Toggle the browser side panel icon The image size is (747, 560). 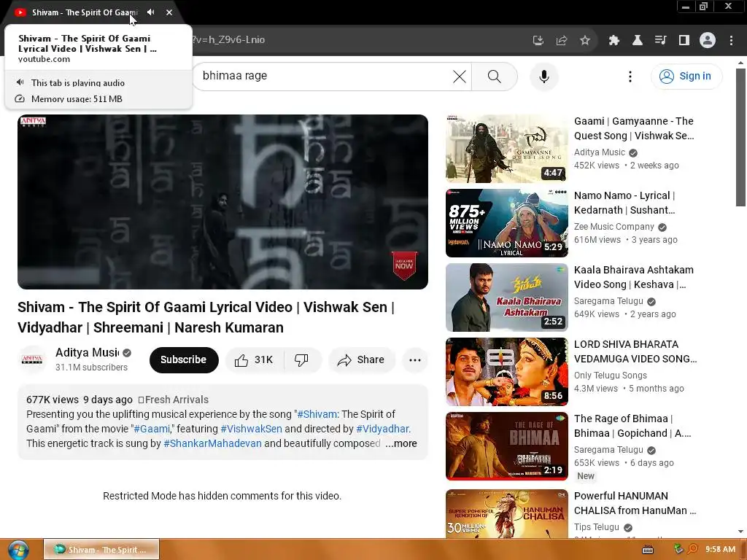684,40
